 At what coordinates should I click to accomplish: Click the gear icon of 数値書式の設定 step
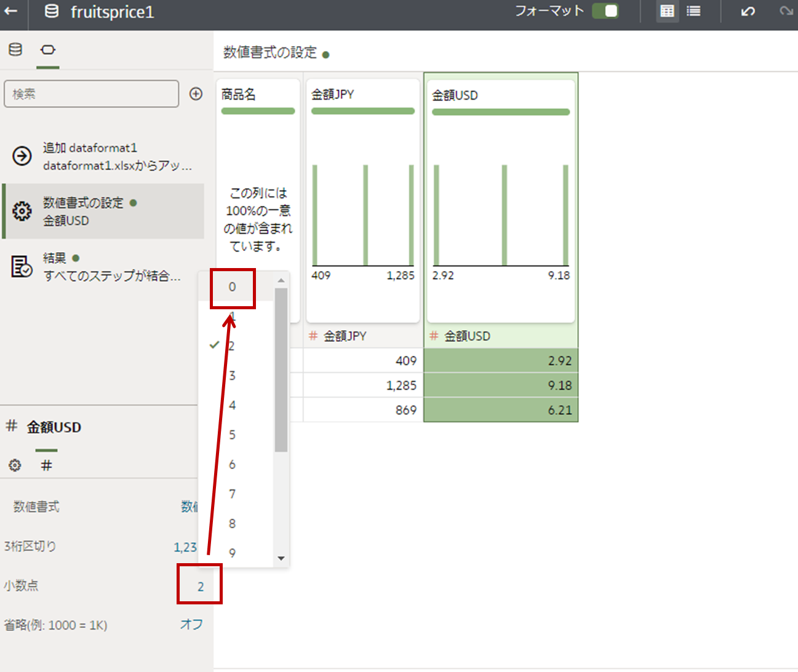tap(22, 211)
